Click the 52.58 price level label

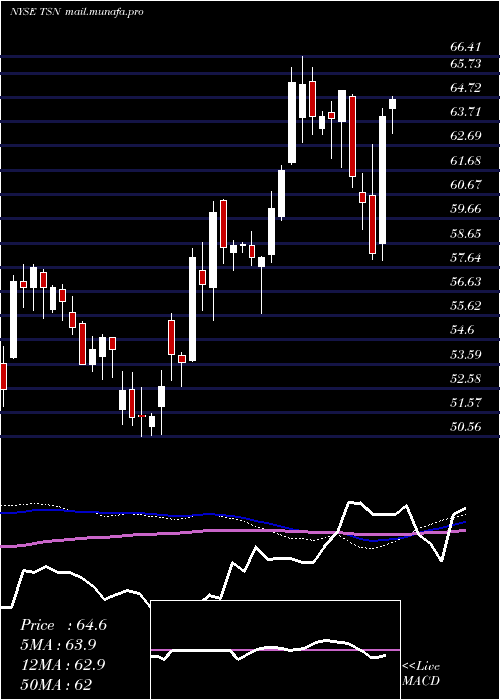pyautogui.click(x=466, y=379)
